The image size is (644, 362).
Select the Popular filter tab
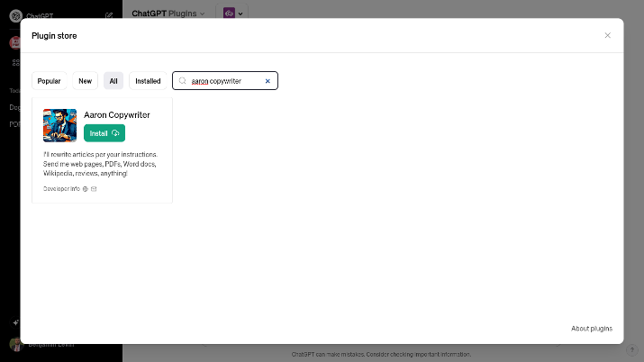coord(49,81)
